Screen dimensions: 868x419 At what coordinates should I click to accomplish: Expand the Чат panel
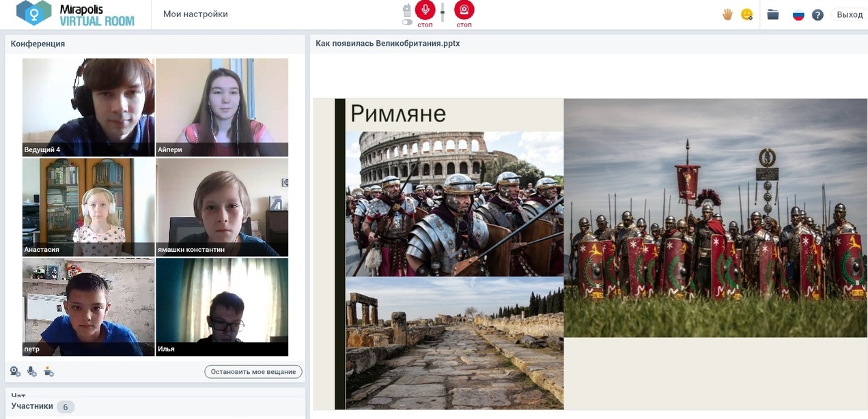click(x=18, y=394)
